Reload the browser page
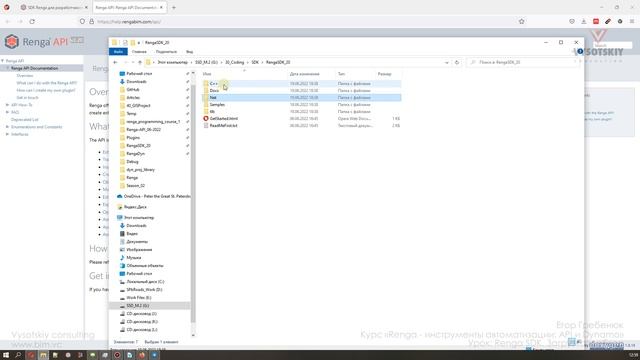Screen dimensions: 640x360 tap(32, 21)
